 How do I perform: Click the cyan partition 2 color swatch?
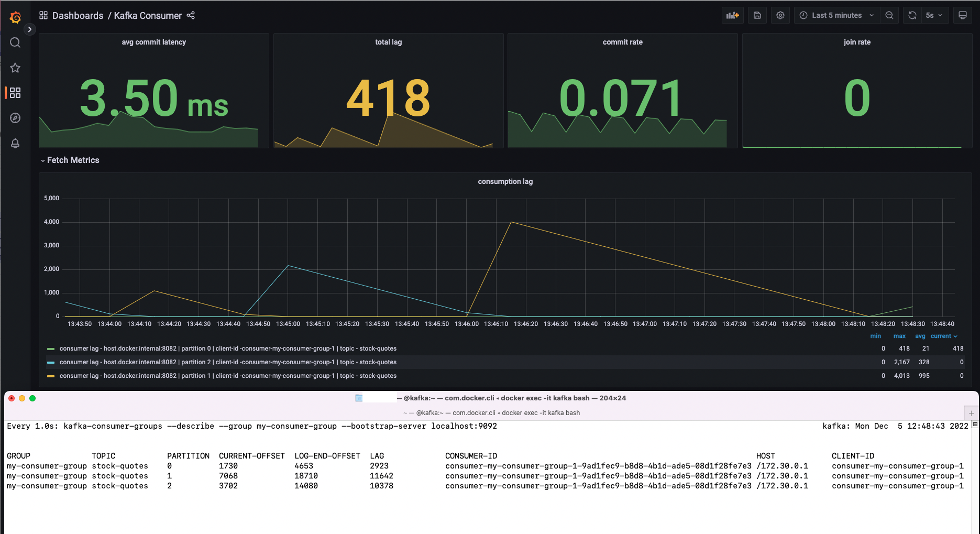pyautogui.click(x=51, y=363)
